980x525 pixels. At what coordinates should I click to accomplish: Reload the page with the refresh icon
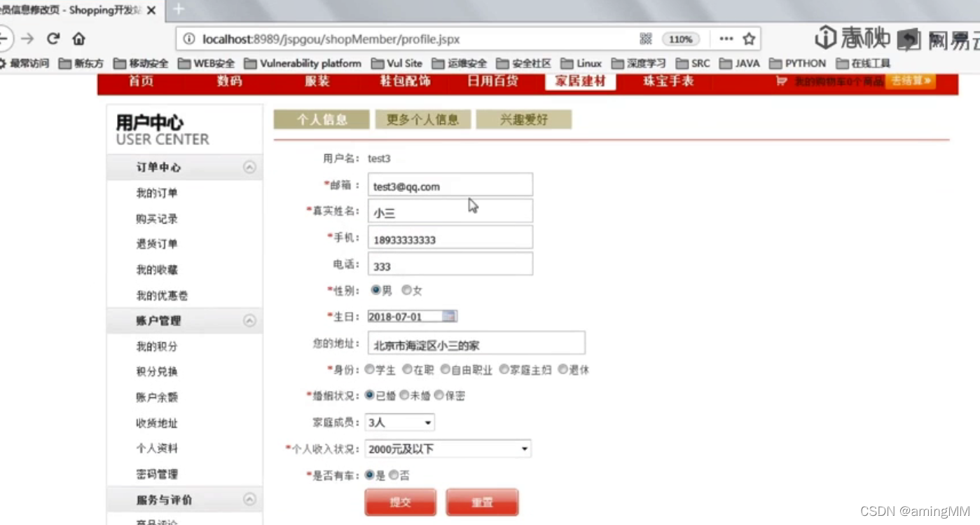click(x=53, y=39)
